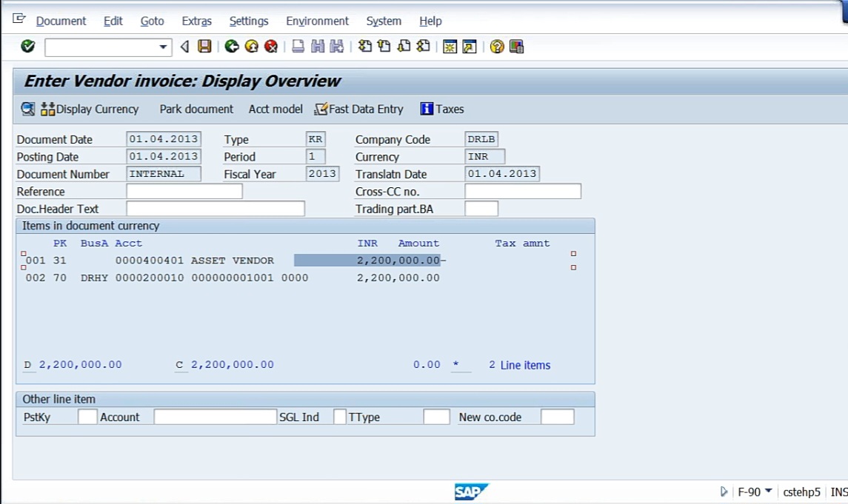Click the Translatn Date field
This screenshot has height=504, width=848.
502,173
